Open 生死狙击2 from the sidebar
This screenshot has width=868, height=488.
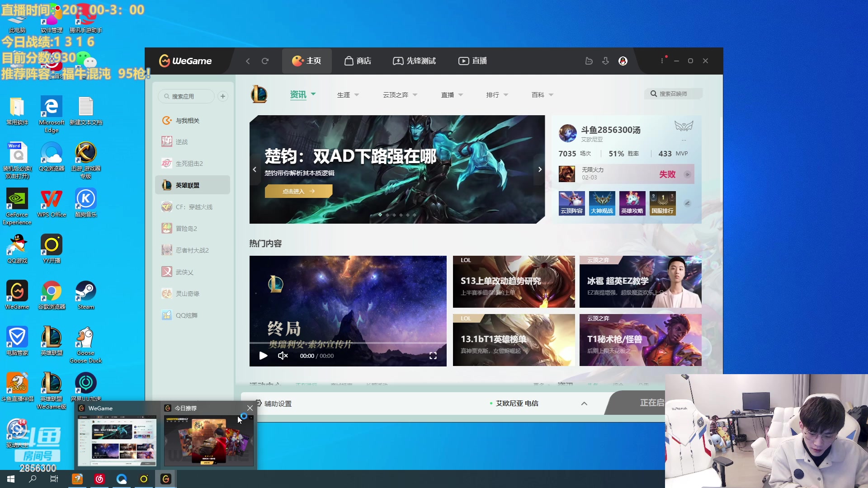tap(187, 163)
